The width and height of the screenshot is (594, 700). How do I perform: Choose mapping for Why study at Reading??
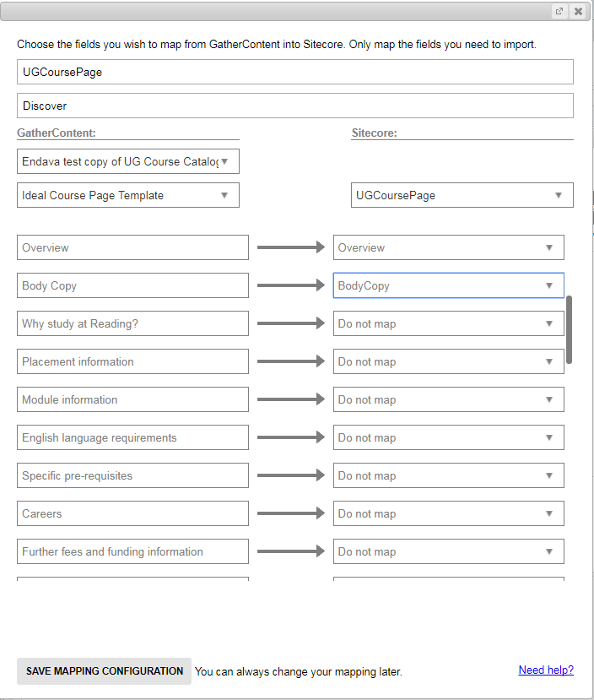click(x=449, y=323)
